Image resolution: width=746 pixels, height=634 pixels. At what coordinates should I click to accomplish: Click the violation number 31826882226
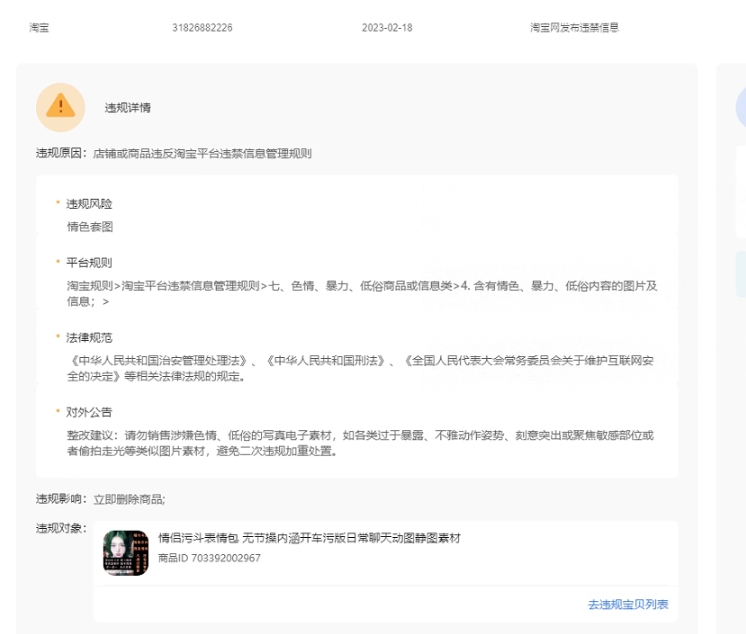(202, 27)
